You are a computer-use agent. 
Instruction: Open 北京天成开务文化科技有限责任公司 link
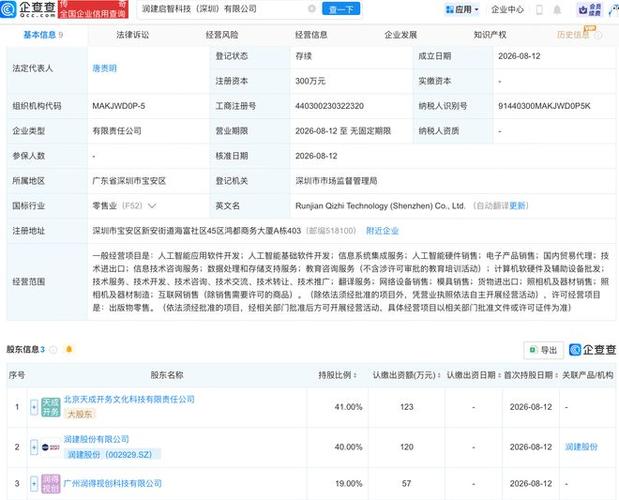tap(129, 399)
